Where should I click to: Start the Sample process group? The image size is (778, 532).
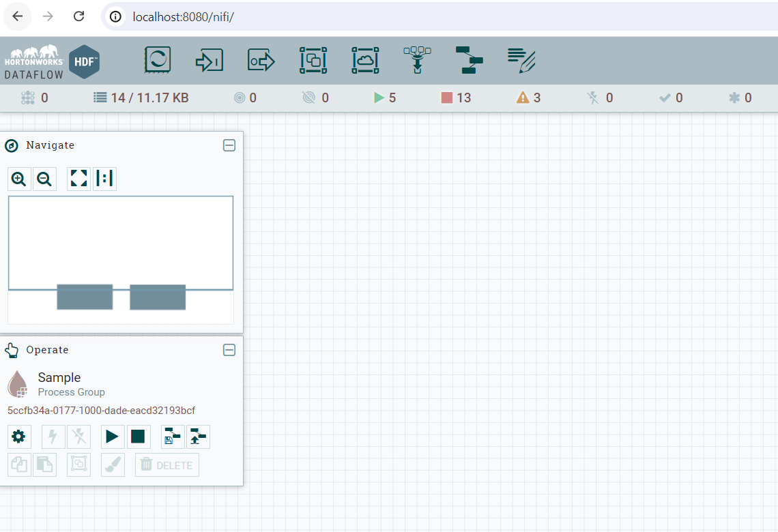113,437
